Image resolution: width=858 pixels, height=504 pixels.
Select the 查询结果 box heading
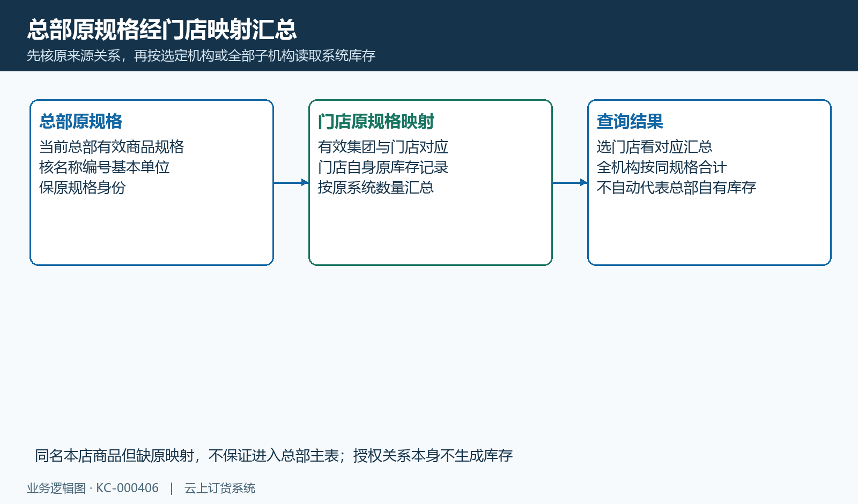point(630,122)
